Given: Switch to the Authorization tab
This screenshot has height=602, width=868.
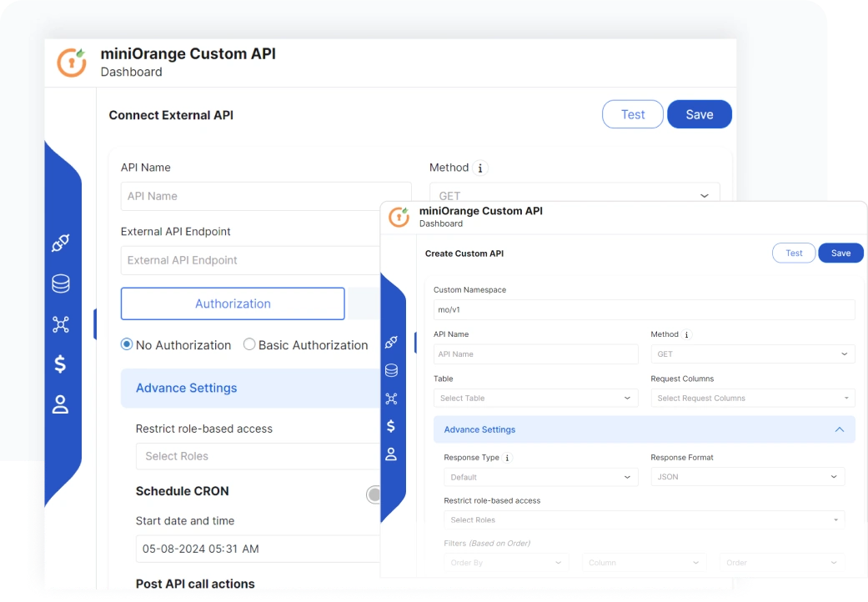Looking at the screenshot, I should (233, 304).
